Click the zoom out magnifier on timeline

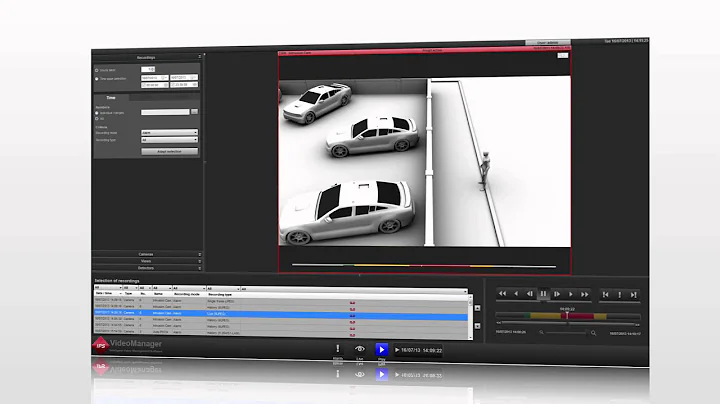541,332
